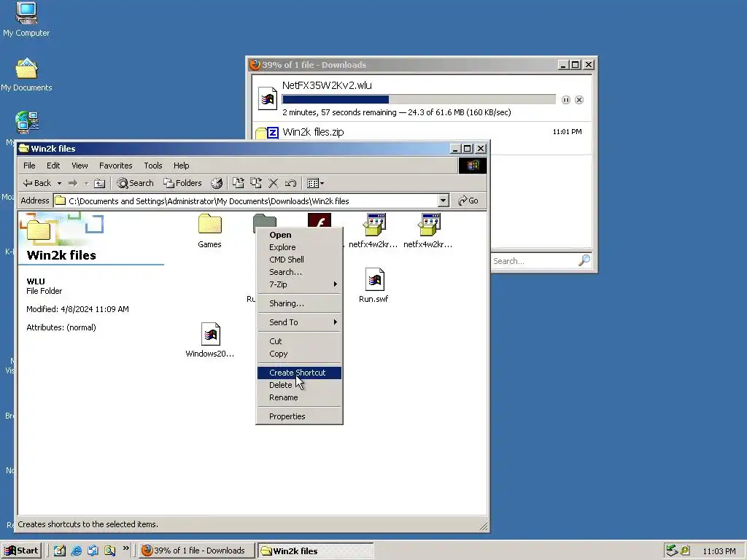The height and width of the screenshot is (560, 747).
Task: Cancel the NetFX35W2Kv2.wlu download
Action: pyautogui.click(x=578, y=99)
